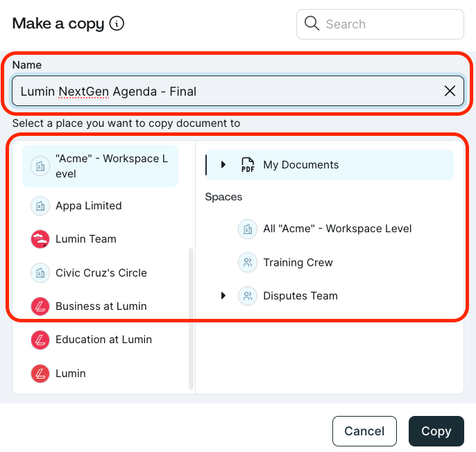Select My Documents as destination

pos(330,165)
